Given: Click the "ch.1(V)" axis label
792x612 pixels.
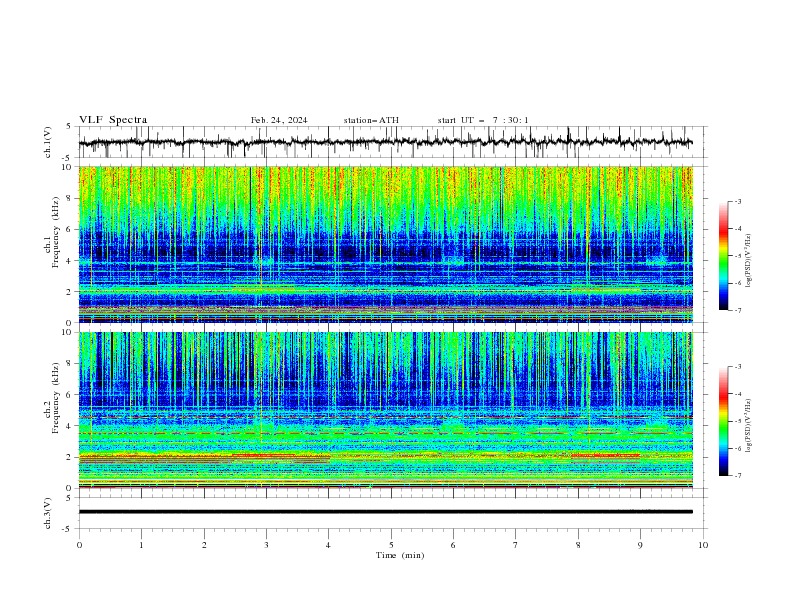Looking at the screenshot, I should (x=48, y=142).
